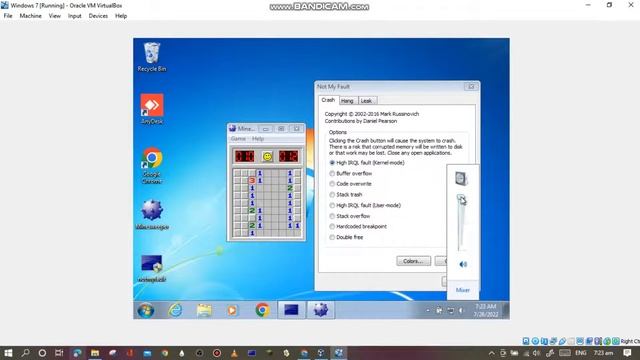Open VLC media player on host taskbar
Image resolution: width=640 pixels, height=360 pixels.
(x=234, y=353)
